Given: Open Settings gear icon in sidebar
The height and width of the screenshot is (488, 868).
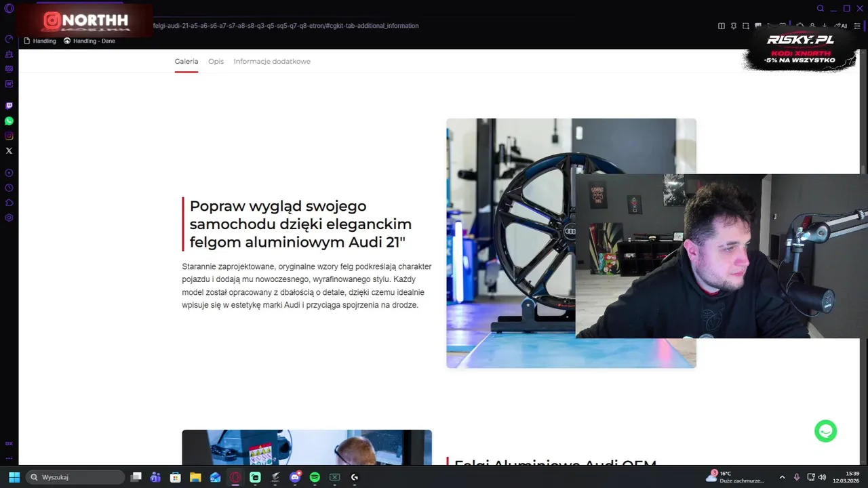Looking at the screenshot, I should click(x=9, y=218).
